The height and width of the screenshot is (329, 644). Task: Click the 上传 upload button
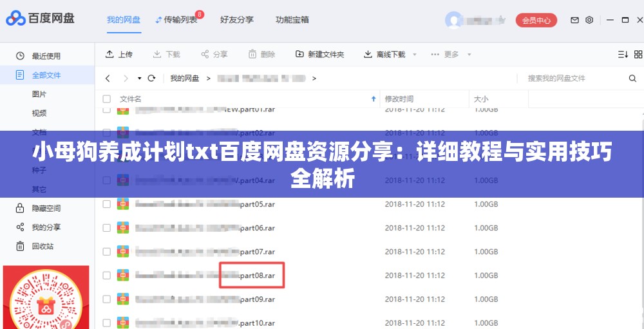pos(119,55)
